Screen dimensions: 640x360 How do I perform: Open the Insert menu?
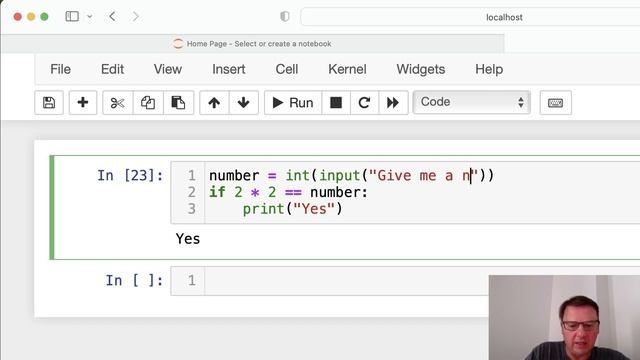click(229, 69)
